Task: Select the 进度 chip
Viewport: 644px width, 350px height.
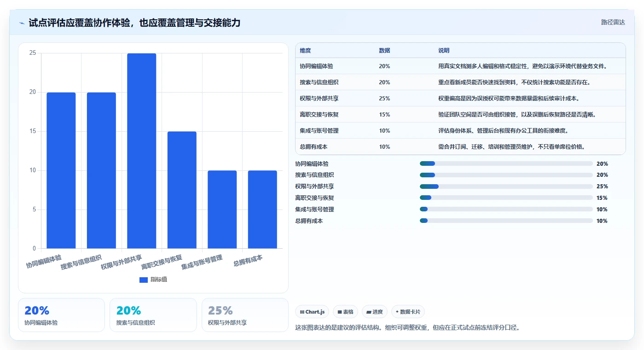Action: 375,312
